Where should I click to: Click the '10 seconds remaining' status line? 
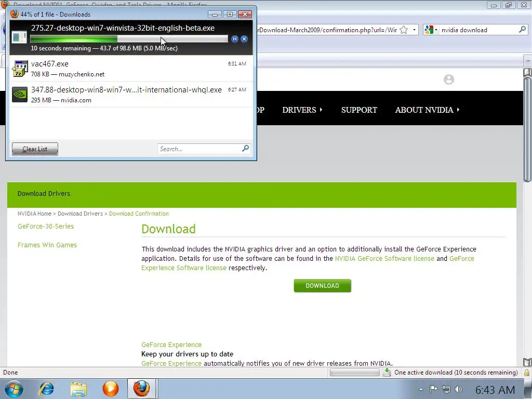104,48
